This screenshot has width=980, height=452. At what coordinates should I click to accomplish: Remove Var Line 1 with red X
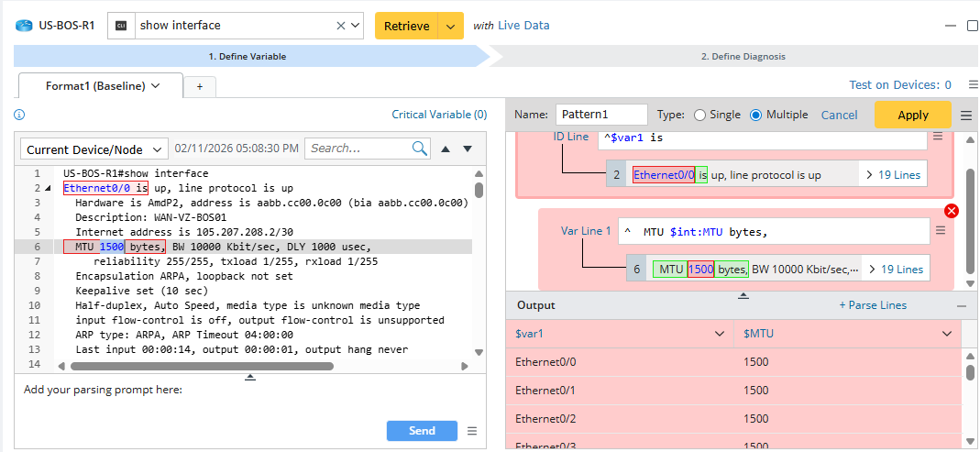[x=951, y=211]
